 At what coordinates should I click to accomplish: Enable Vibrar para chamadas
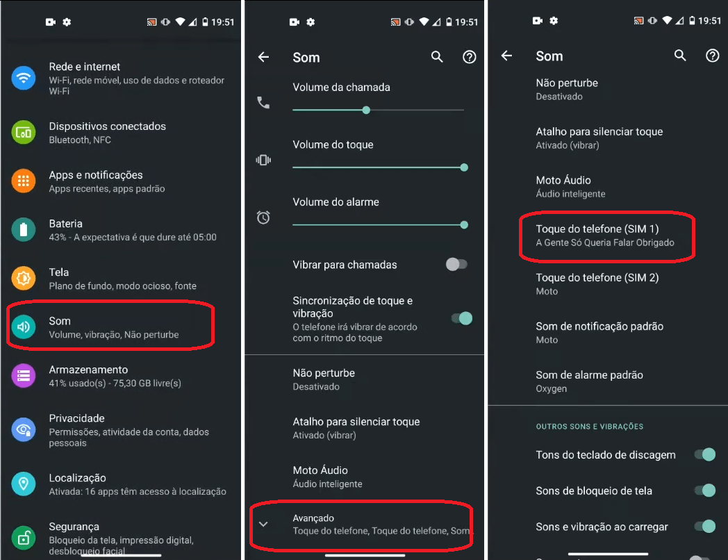[456, 265]
